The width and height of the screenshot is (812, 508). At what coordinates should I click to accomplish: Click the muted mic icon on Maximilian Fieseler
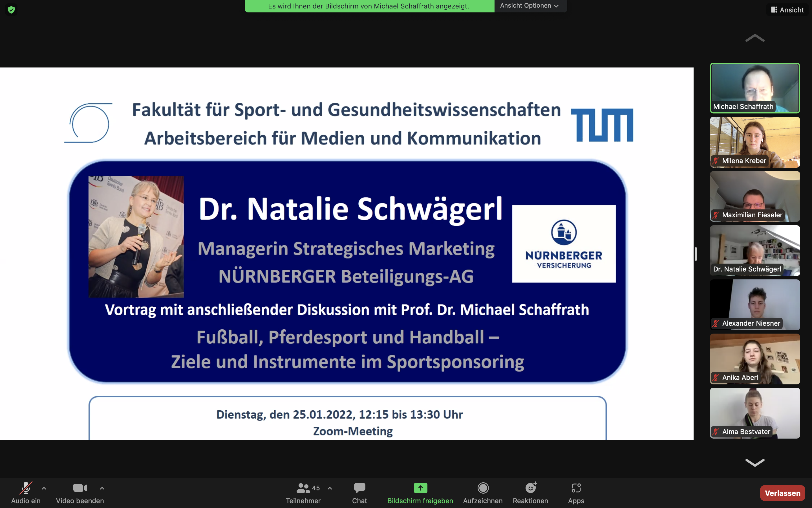coord(716,215)
